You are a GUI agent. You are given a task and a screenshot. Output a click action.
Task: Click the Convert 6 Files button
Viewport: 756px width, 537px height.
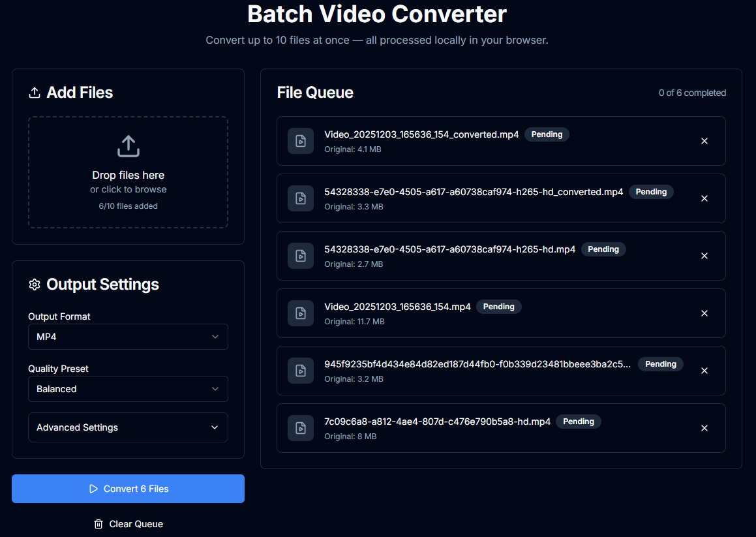coord(128,489)
